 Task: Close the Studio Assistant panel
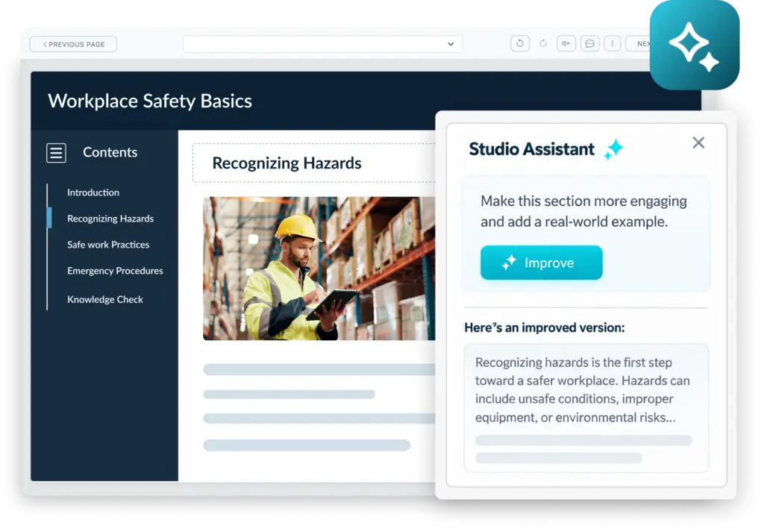click(x=698, y=143)
